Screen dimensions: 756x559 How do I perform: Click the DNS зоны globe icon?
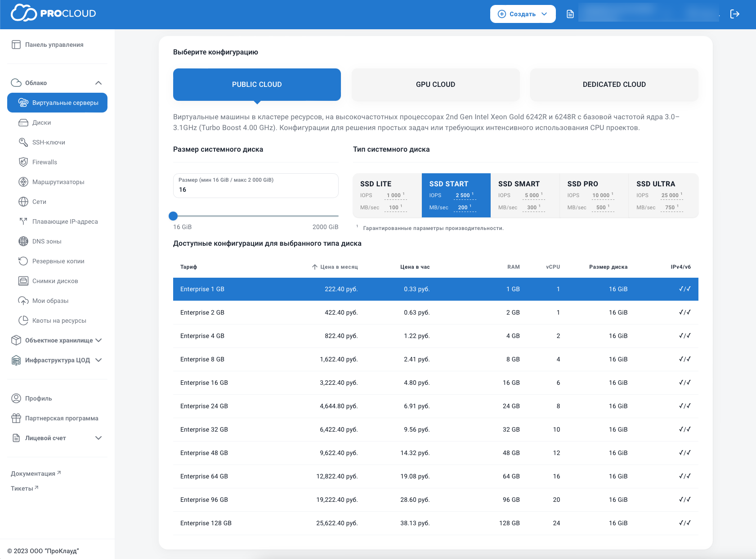(23, 241)
